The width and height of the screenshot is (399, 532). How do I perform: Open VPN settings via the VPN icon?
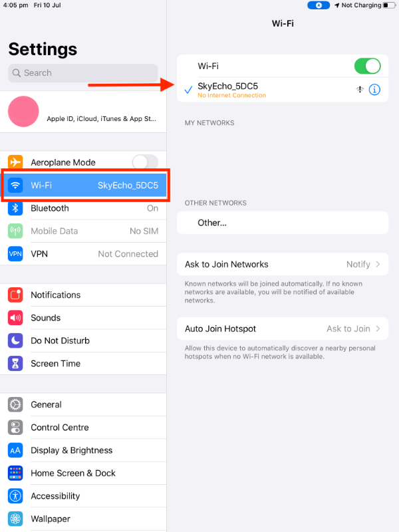(x=15, y=254)
